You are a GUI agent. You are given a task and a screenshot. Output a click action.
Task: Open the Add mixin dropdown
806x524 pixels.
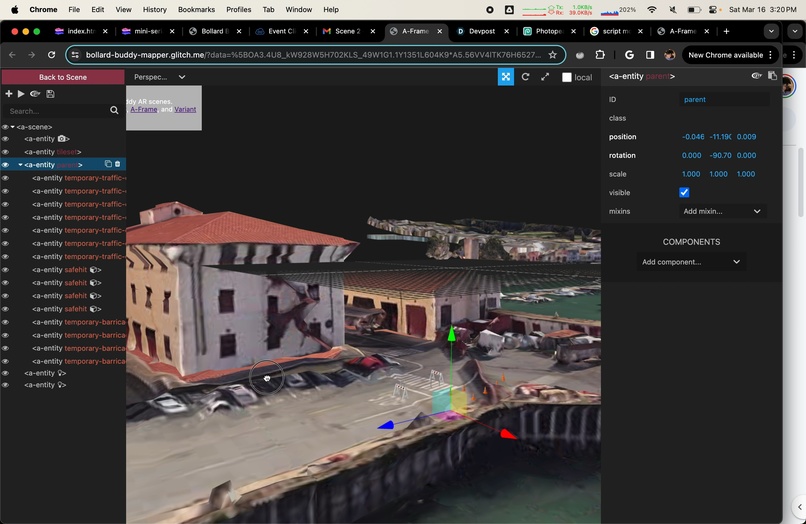point(722,211)
